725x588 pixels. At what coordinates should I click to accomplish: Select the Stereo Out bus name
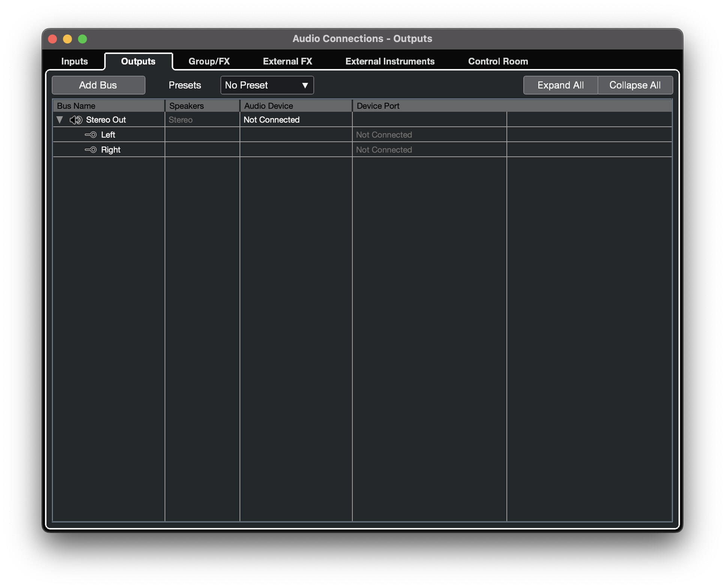tap(106, 120)
